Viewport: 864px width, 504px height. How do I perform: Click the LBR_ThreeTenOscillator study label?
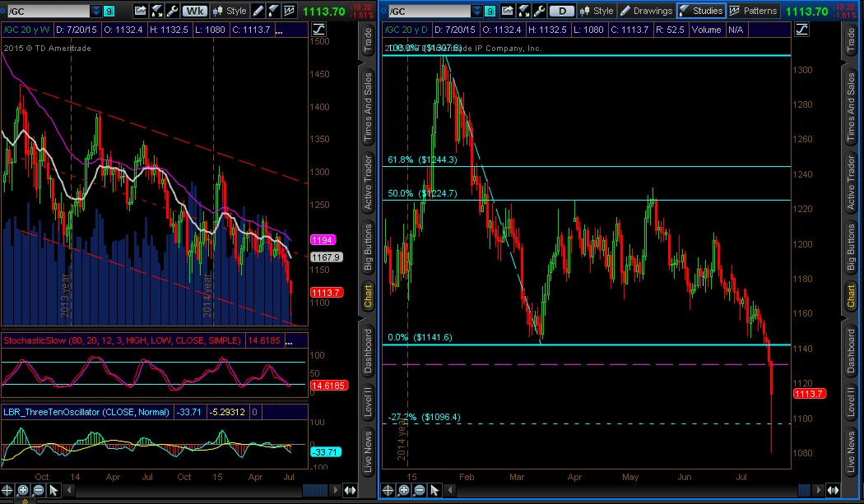(x=86, y=412)
